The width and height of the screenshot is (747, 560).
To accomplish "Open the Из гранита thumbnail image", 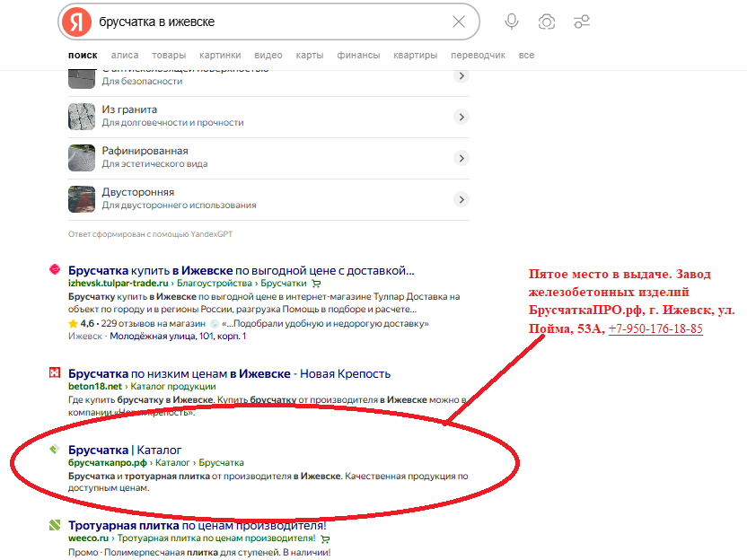I will pyautogui.click(x=82, y=117).
